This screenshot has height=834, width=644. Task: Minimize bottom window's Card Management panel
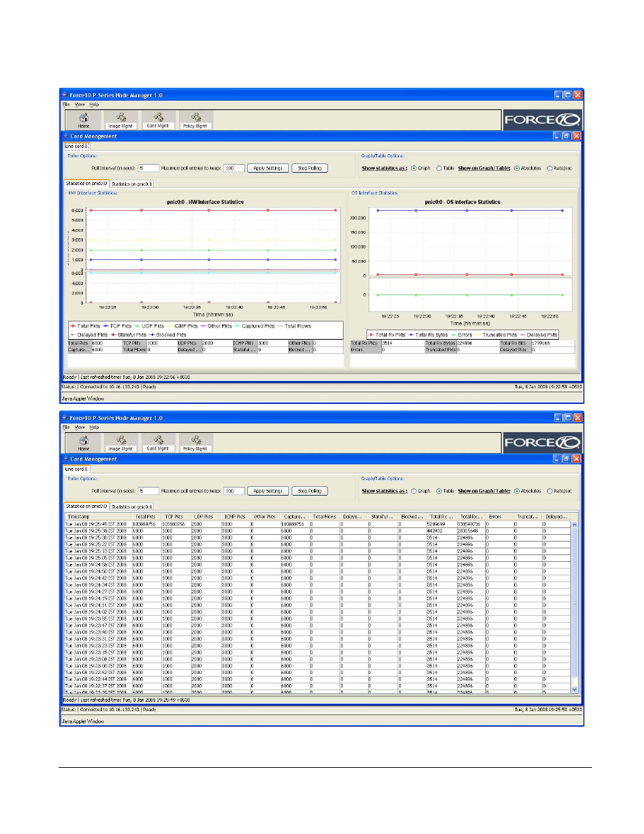(557, 459)
